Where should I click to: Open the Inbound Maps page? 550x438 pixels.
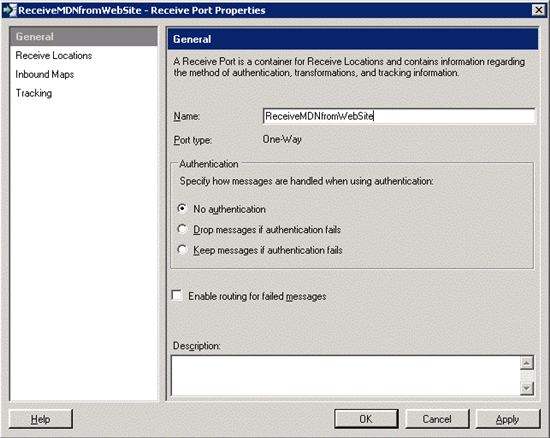pos(45,74)
